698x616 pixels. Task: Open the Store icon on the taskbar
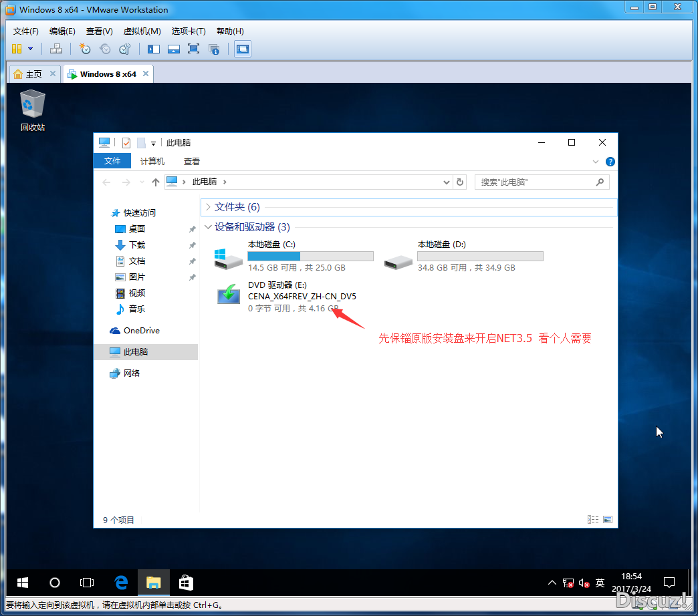(186, 583)
